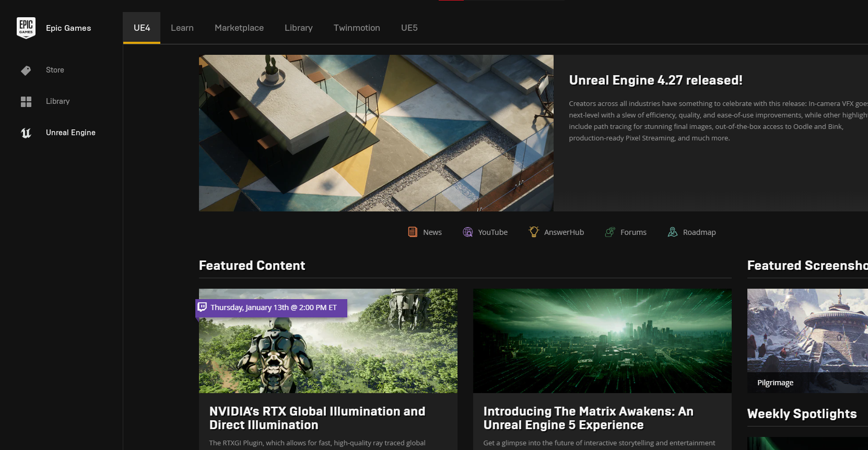
Task: Open the AnswerHub link
Action: pyautogui.click(x=564, y=232)
